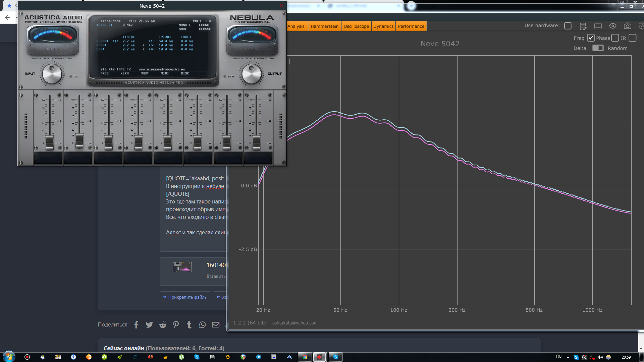Click the Вставить link under the attachment

216,276
